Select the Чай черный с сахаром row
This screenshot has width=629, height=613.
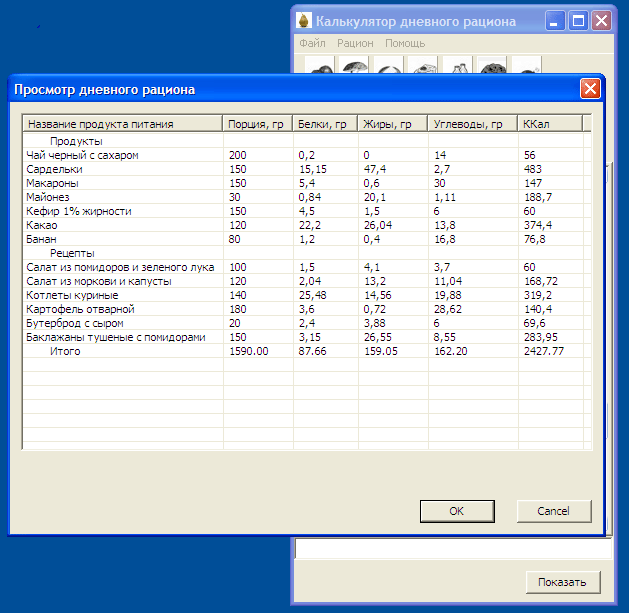[x=306, y=155]
